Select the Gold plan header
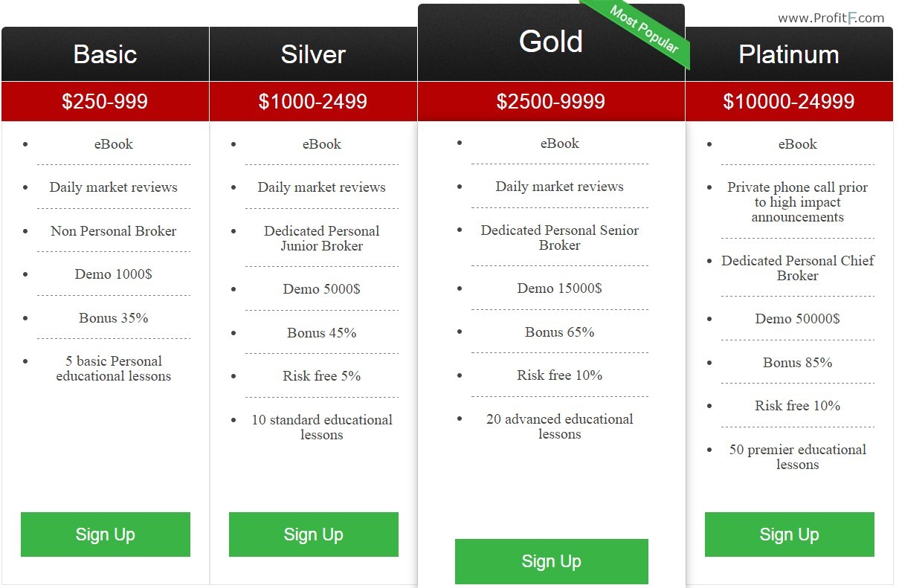This screenshot has height=588, width=899. [551, 42]
